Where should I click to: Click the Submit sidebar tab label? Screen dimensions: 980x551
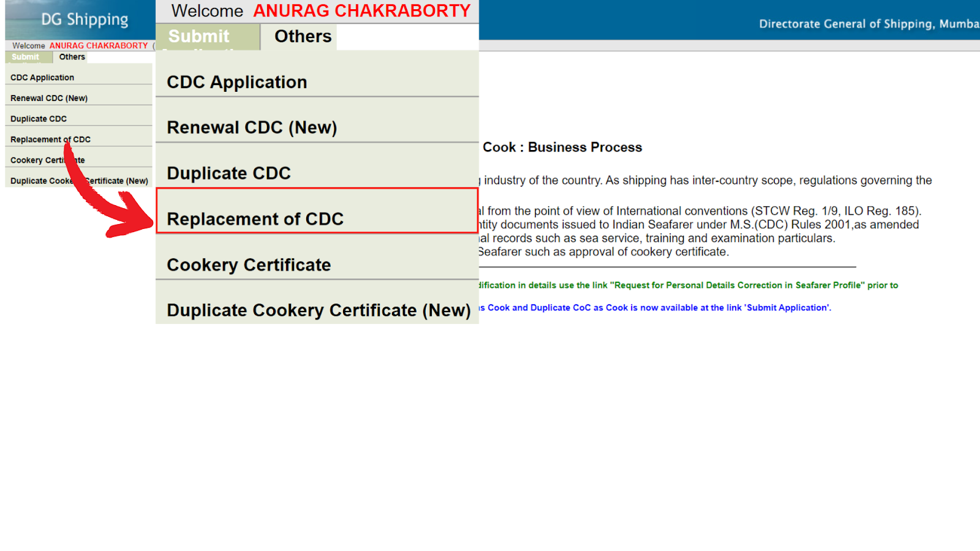pos(27,56)
